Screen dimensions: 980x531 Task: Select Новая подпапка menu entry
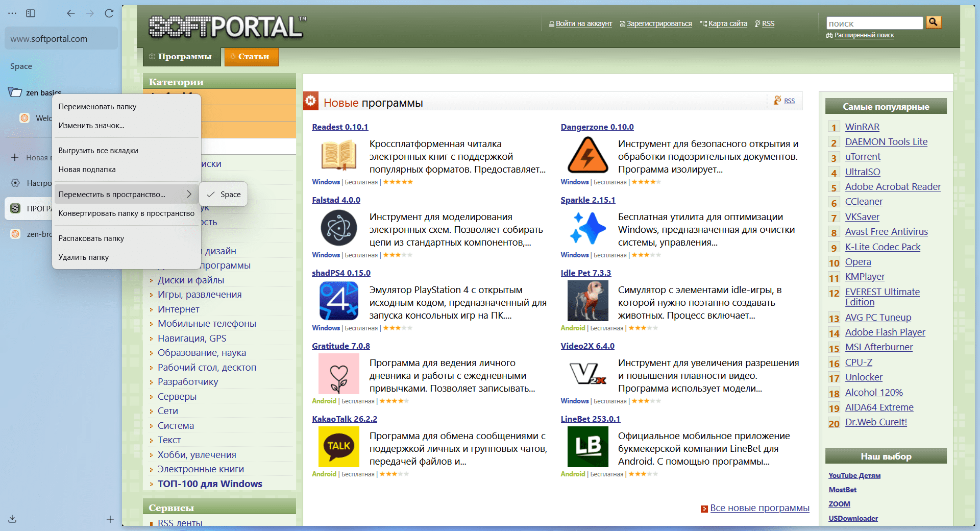(x=126, y=170)
